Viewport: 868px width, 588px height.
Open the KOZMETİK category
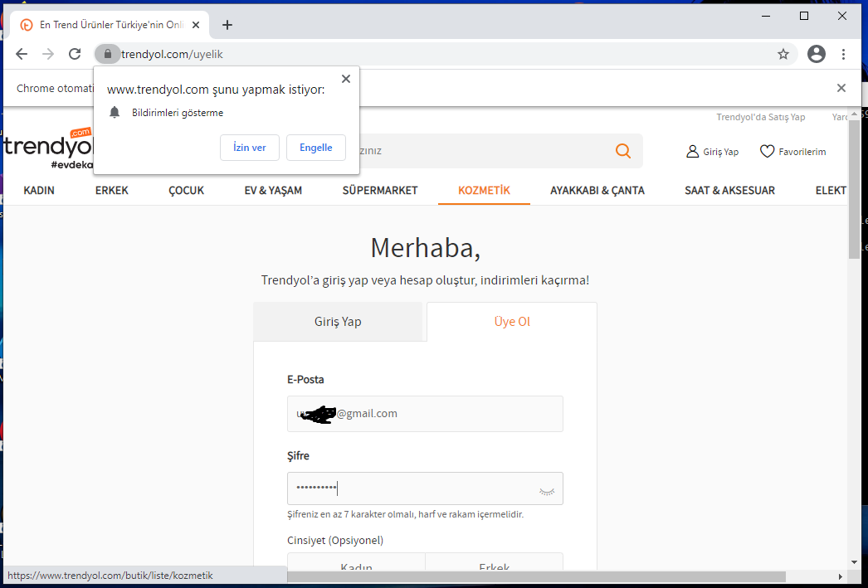485,190
